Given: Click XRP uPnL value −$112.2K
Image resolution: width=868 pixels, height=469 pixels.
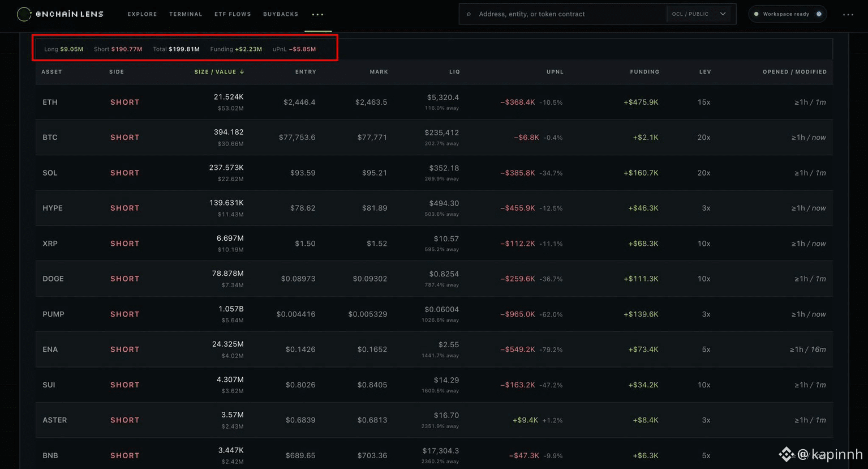Looking at the screenshot, I should tap(518, 244).
